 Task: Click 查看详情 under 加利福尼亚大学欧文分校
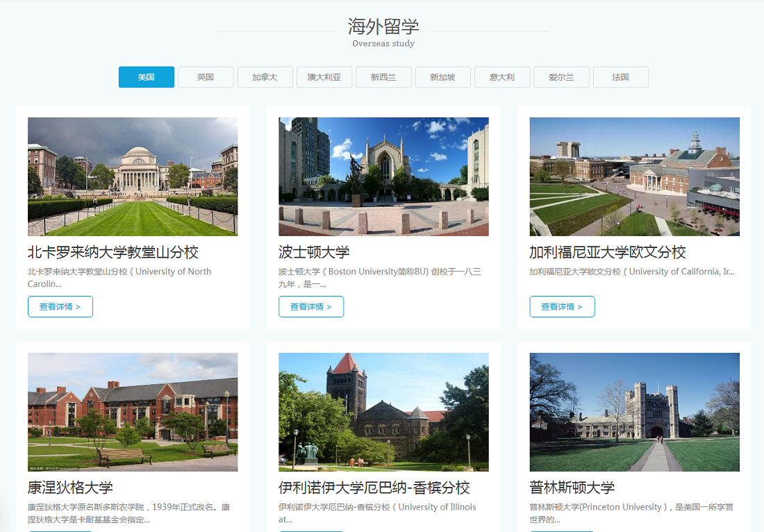click(x=563, y=306)
